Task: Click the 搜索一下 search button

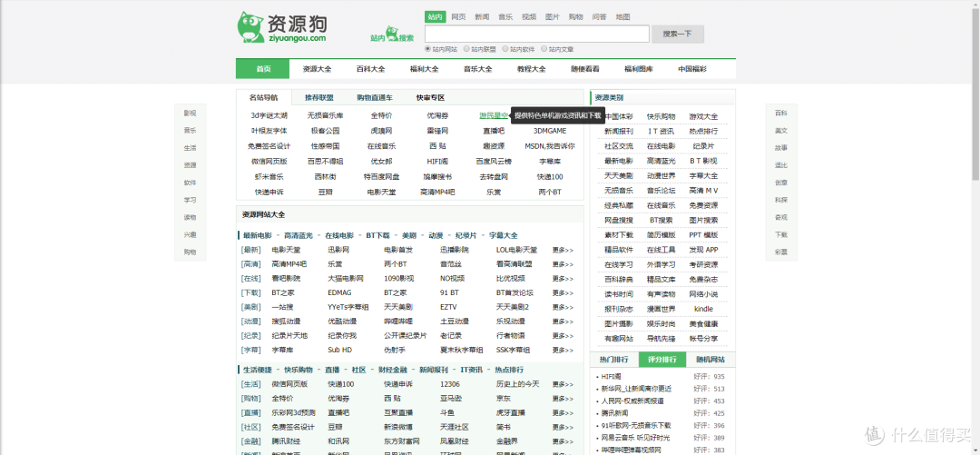Action: pos(678,34)
